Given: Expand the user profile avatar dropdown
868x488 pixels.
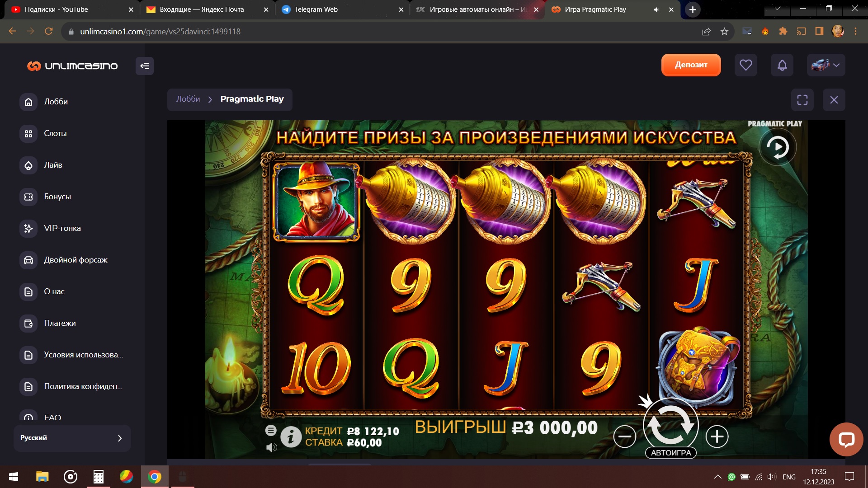Looking at the screenshot, I should pos(826,65).
